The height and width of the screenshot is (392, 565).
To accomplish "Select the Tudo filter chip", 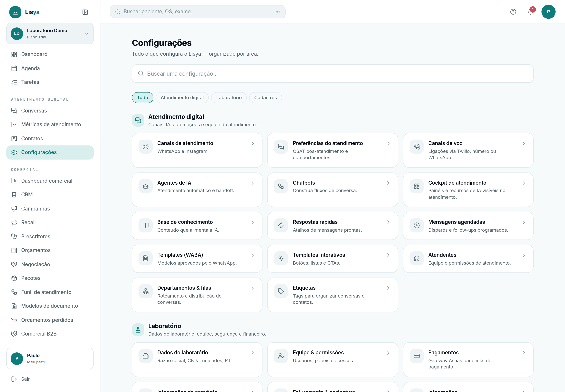I will tap(143, 97).
